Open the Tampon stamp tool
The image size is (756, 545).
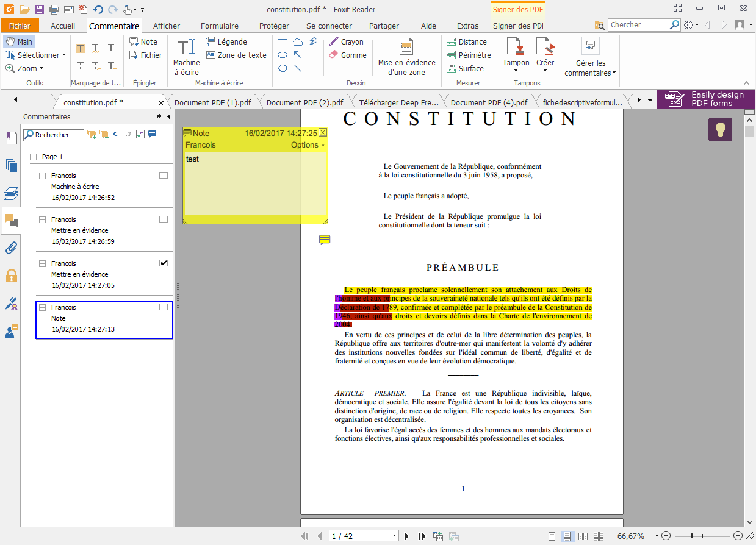(x=516, y=55)
